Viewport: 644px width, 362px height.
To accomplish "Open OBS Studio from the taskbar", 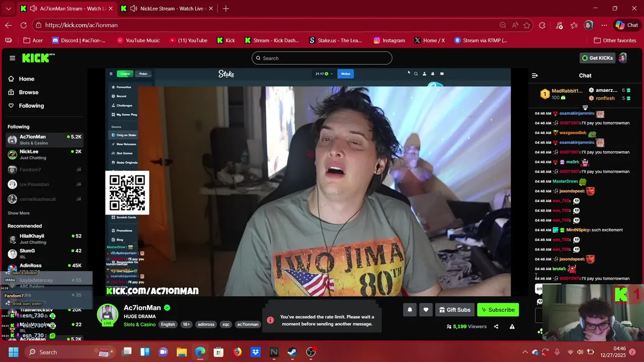I will pos(311,352).
